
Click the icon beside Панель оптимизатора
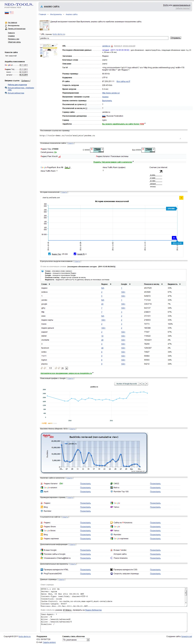[6, 29]
